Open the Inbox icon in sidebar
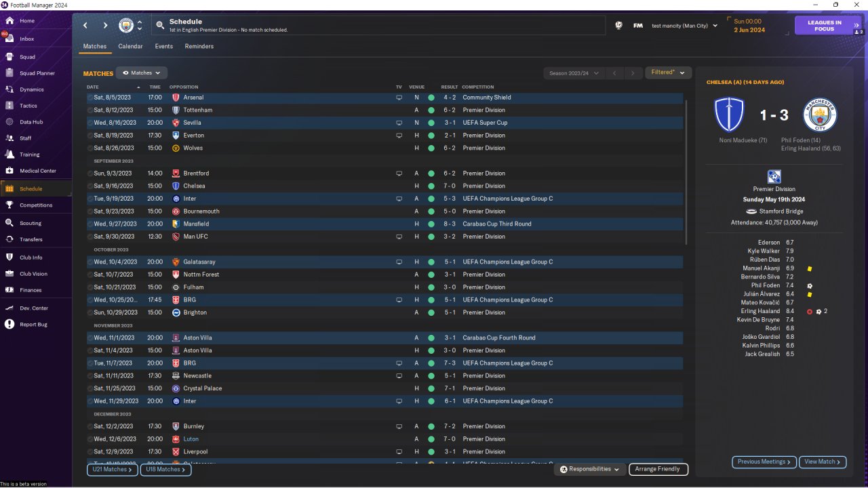 (9, 39)
